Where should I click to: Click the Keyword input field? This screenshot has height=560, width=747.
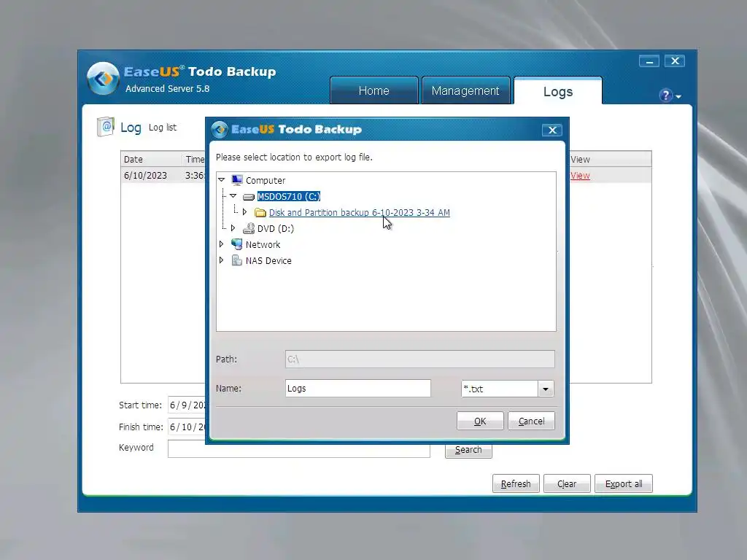point(298,450)
